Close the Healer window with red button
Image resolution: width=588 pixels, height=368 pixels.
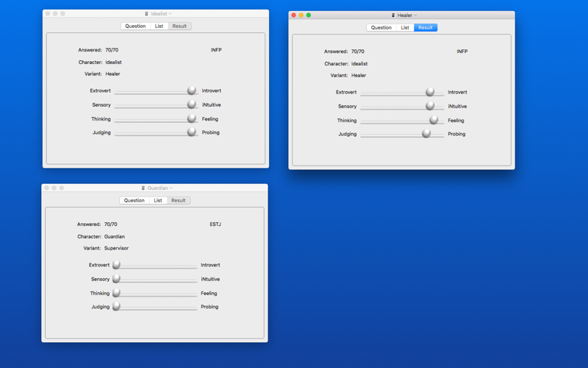tap(293, 15)
